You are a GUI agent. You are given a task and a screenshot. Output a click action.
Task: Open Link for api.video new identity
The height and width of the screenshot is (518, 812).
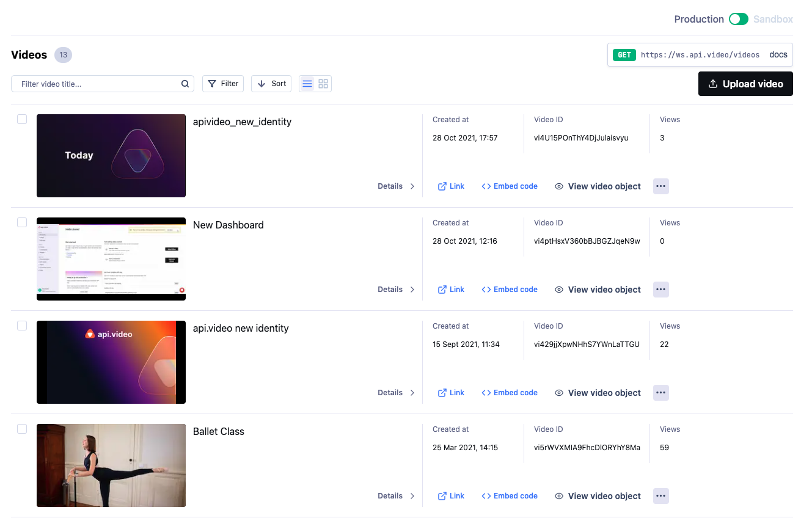451,393
